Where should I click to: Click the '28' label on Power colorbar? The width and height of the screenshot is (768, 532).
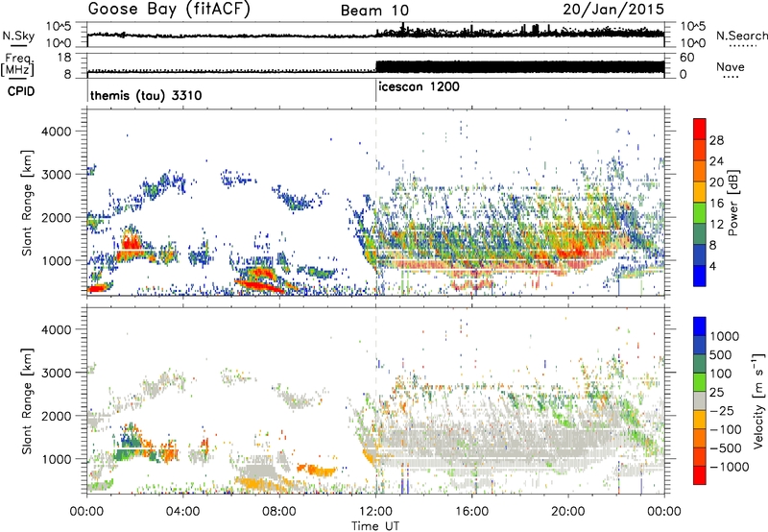[716, 140]
